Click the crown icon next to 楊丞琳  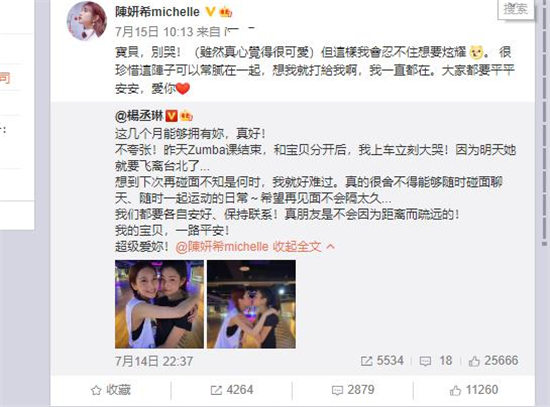[x=186, y=116]
